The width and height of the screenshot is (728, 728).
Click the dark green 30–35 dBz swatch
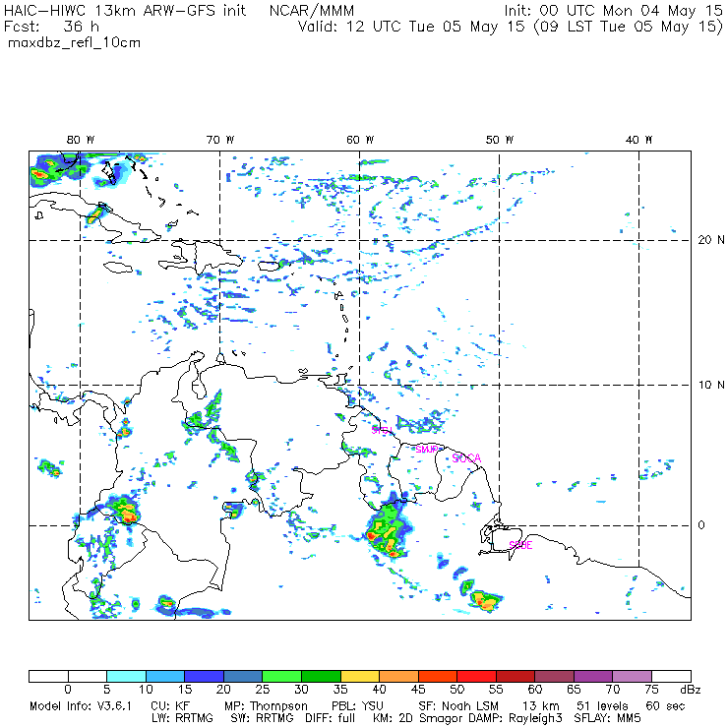point(322,676)
